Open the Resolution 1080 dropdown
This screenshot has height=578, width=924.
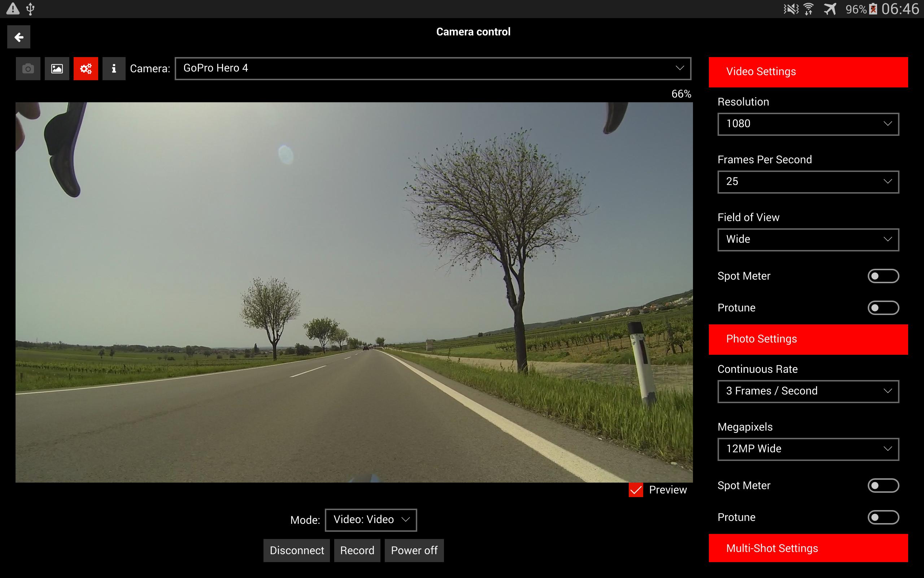coord(808,124)
